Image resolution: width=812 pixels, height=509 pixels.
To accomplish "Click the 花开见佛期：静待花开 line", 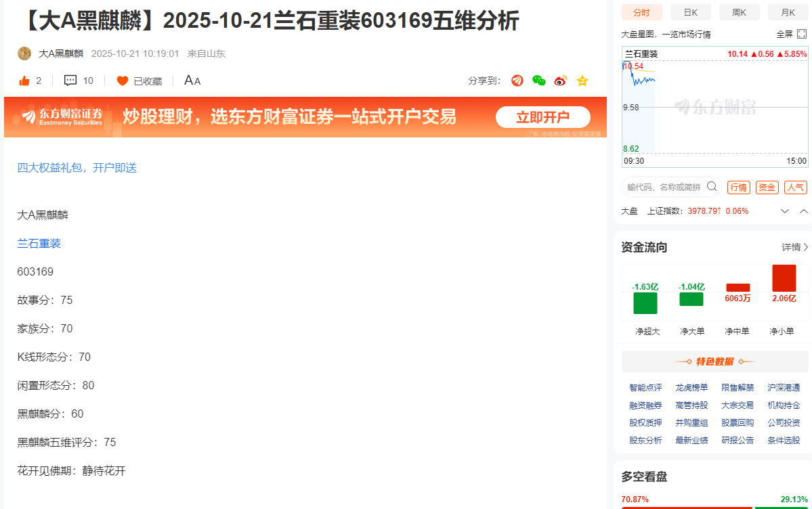I will click(x=72, y=470).
